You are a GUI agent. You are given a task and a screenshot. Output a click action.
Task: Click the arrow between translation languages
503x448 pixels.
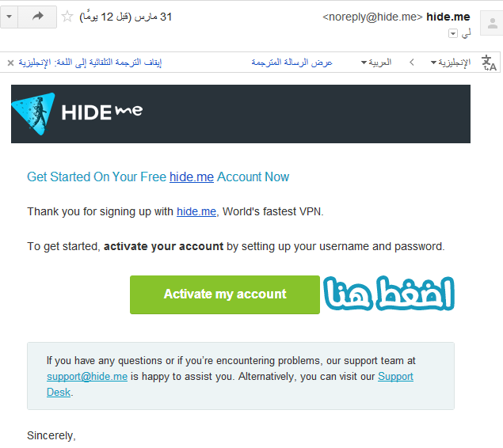point(412,63)
